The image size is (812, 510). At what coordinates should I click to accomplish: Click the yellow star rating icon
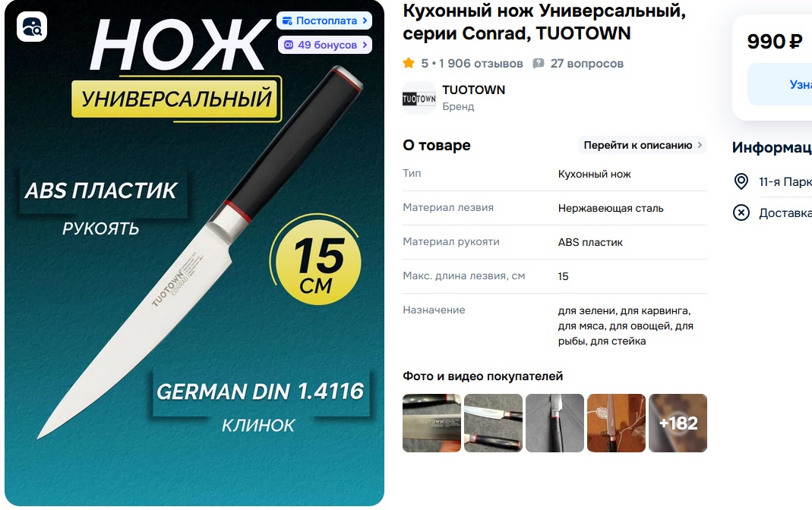pyautogui.click(x=409, y=63)
